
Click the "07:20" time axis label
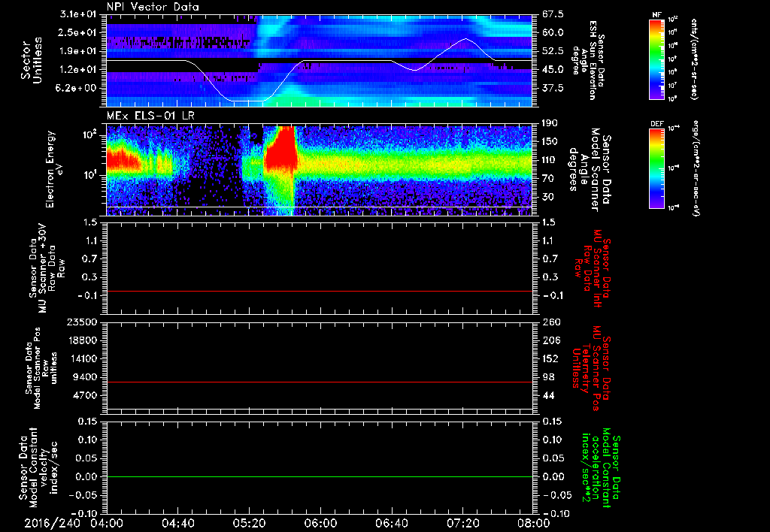(462, 523)
